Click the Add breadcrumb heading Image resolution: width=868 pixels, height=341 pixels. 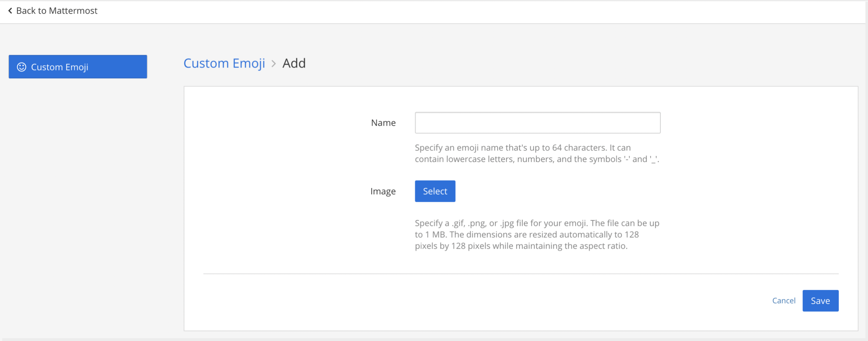click(x=294, y=64)
